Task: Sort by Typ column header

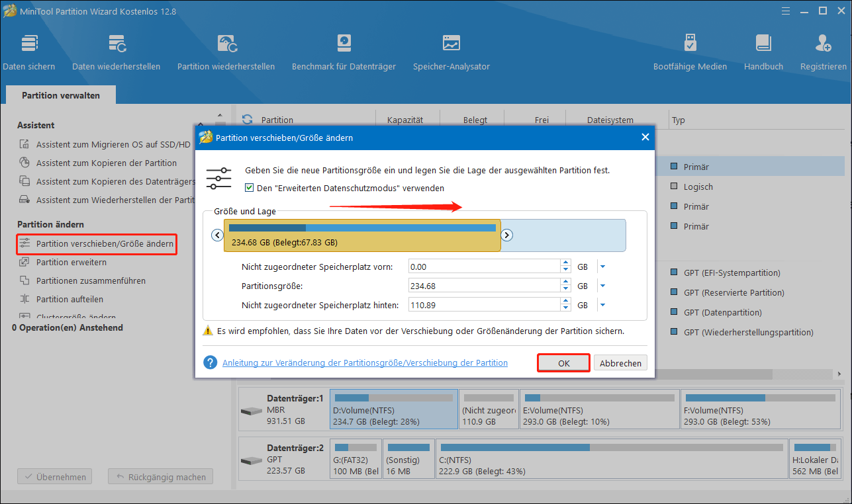Action: pyautogui.click(x=679, y=120)
